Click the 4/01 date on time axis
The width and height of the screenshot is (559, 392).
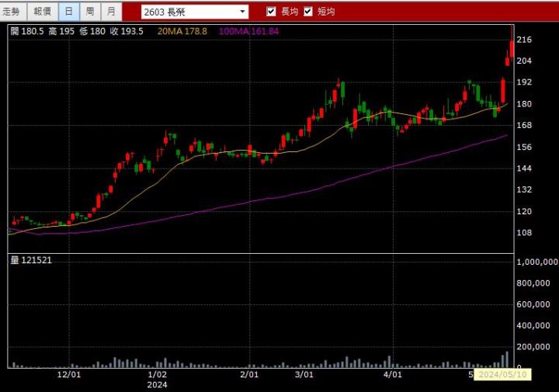click(x=393, y=374)
